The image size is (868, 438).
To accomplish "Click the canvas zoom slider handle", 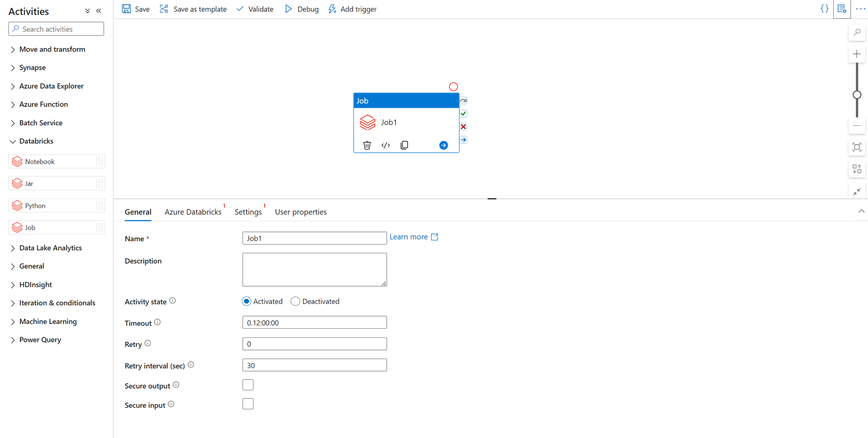I will click(x=857, y=95).
